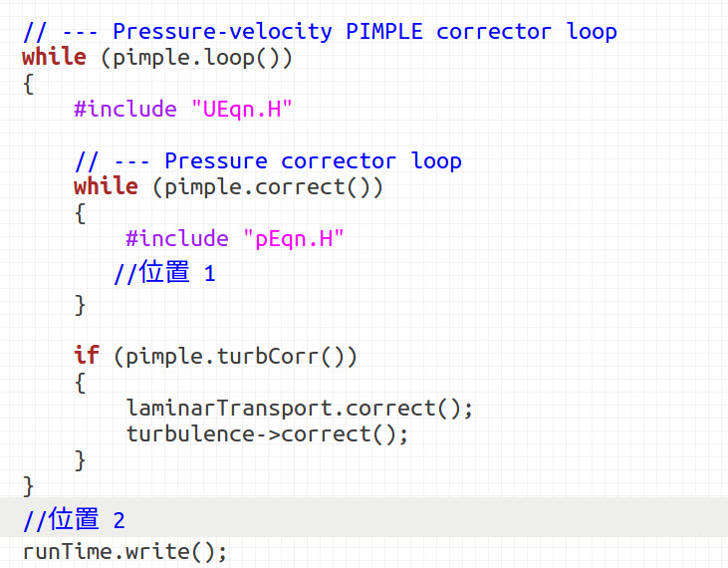
Task: Click the outer PIMPLE loop closing brace
Action: (28, 486)
